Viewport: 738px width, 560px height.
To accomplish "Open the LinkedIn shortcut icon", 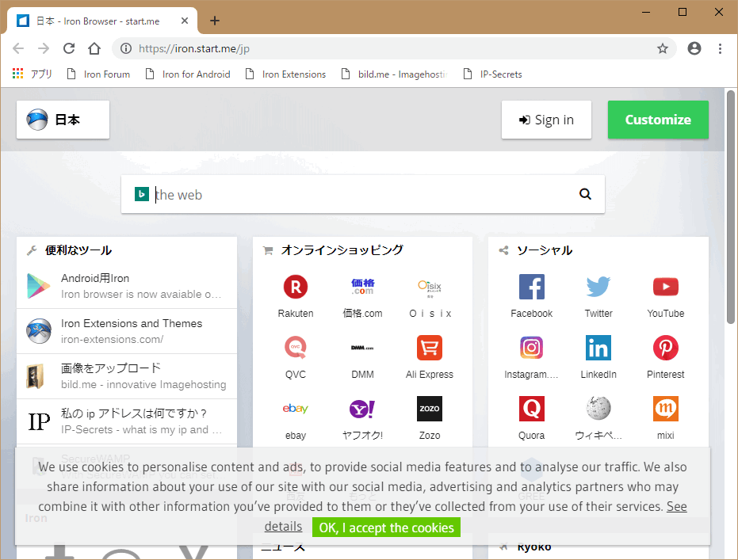I will point(598,348).
